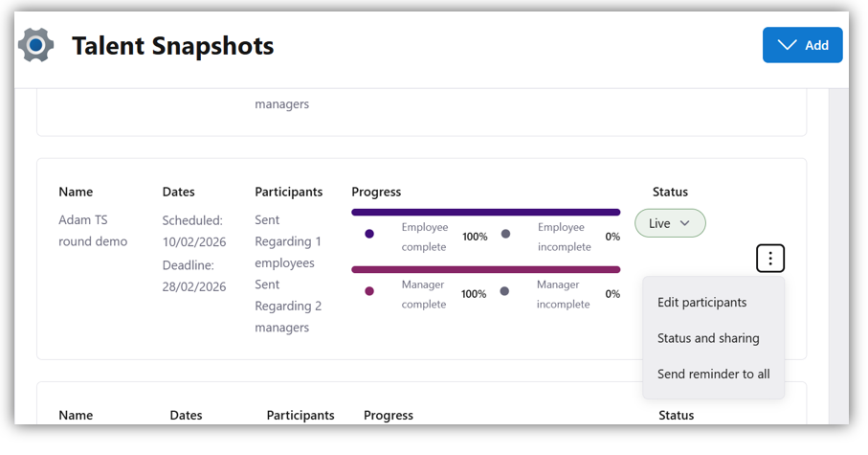The height and width of the screenshot is (455, 868).
Task: Click the Manager incomplete legend dot
Action: click(x=505, y=291)
